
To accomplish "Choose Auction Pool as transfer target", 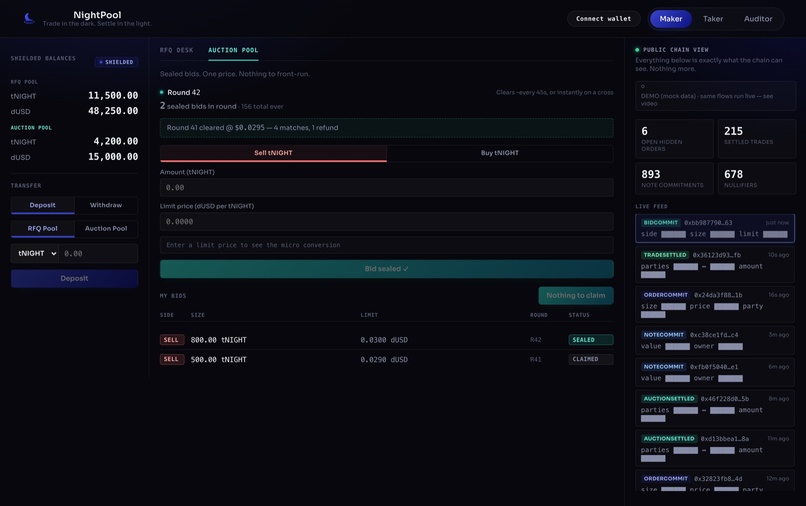I will tap(106, 228).
